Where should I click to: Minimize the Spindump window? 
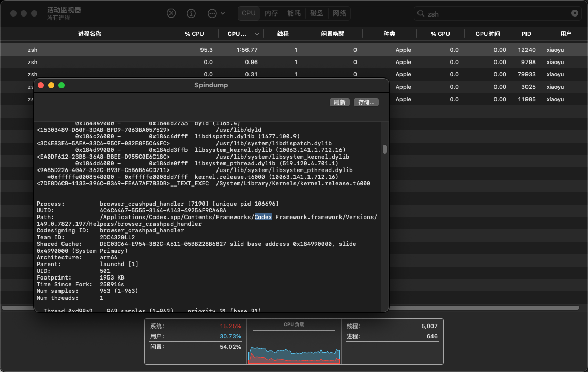pos(51,85)
